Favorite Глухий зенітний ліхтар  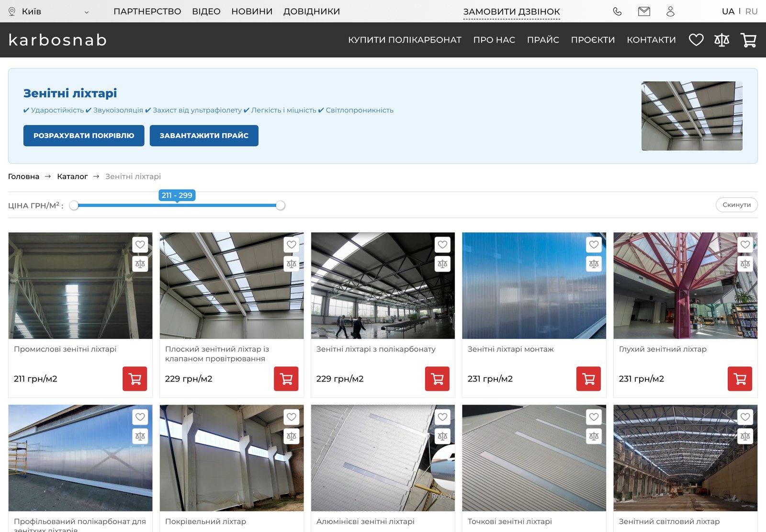pos(745,245)
